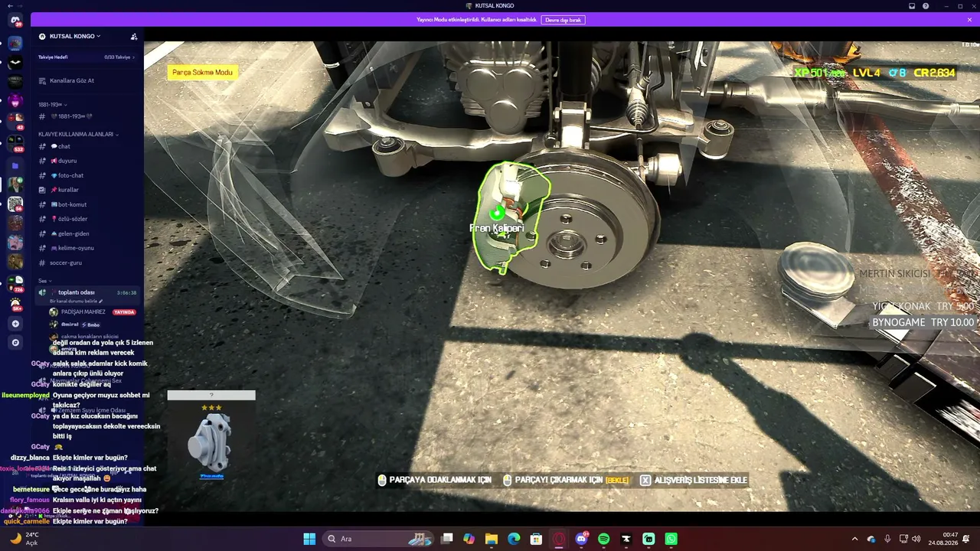Screen dimensions: 980x551
Task: Collapse the Ses voice channels category
Action: click(x=44, y=281)
